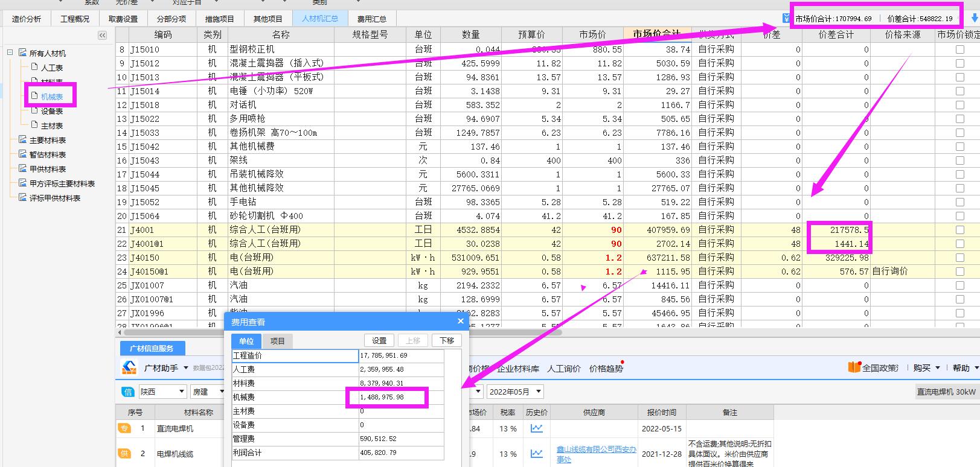Click the 广材助手 logo icon
980x467 pixels.
(129, 367)
